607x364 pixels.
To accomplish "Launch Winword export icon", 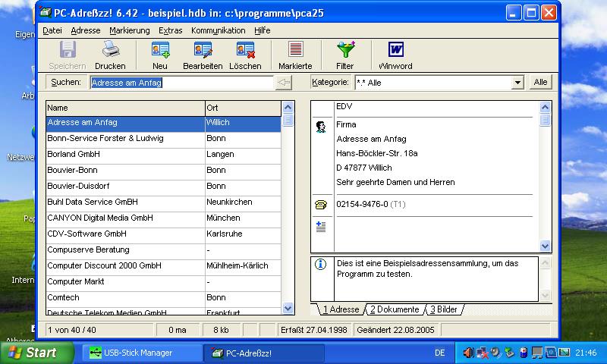I will click(x=395, y=50).
